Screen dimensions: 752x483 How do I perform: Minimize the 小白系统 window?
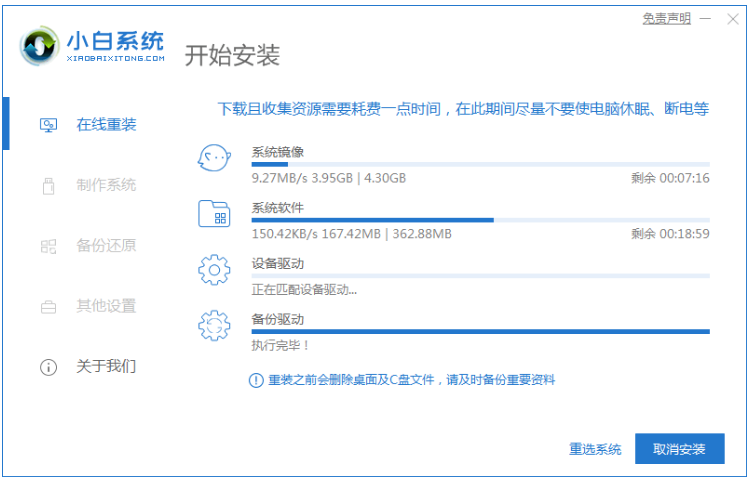click(x=705, y=19)
